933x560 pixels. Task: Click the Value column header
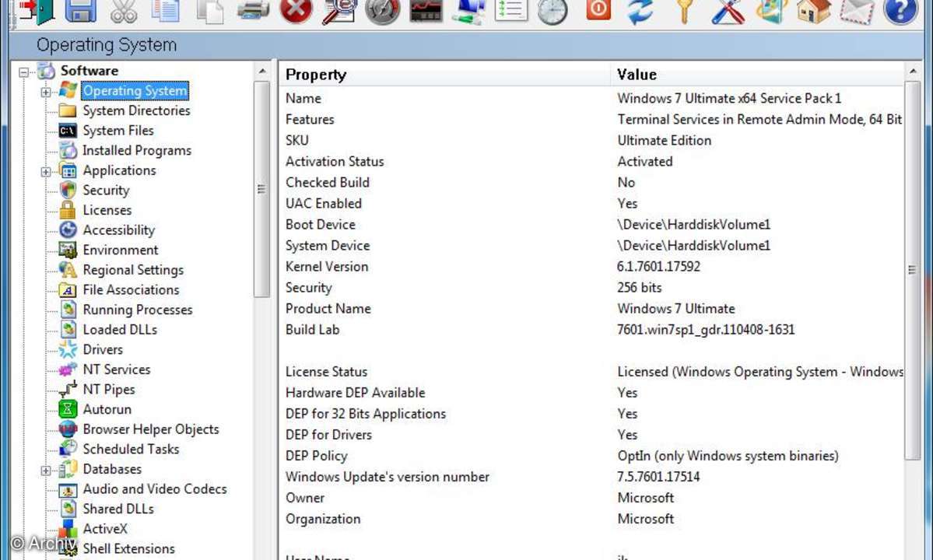pos(757,75)
